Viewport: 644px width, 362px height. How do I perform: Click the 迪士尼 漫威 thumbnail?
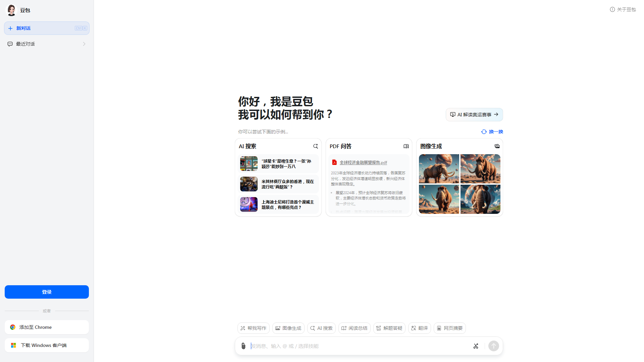pos(249,204)
